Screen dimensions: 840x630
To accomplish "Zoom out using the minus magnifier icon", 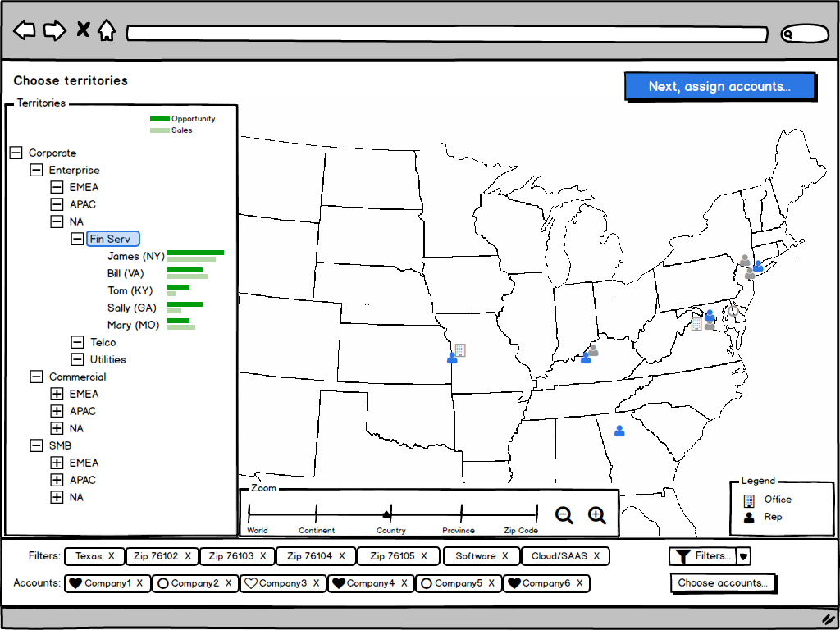I will pyautogui.click(x=564, y=515).
